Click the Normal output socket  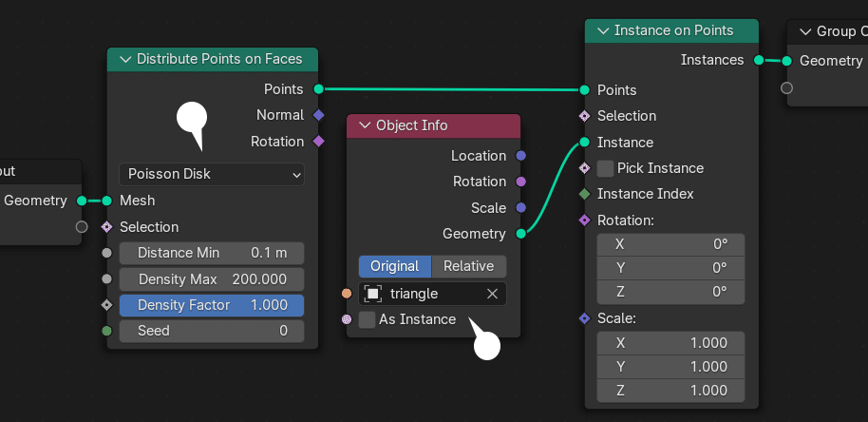(x=318, y=115)
